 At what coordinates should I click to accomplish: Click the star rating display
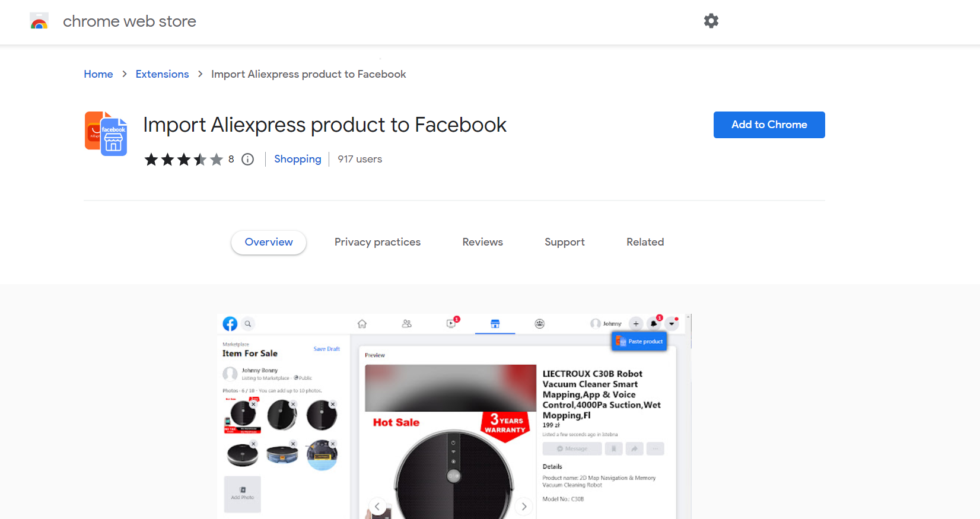tap(184, 159)
